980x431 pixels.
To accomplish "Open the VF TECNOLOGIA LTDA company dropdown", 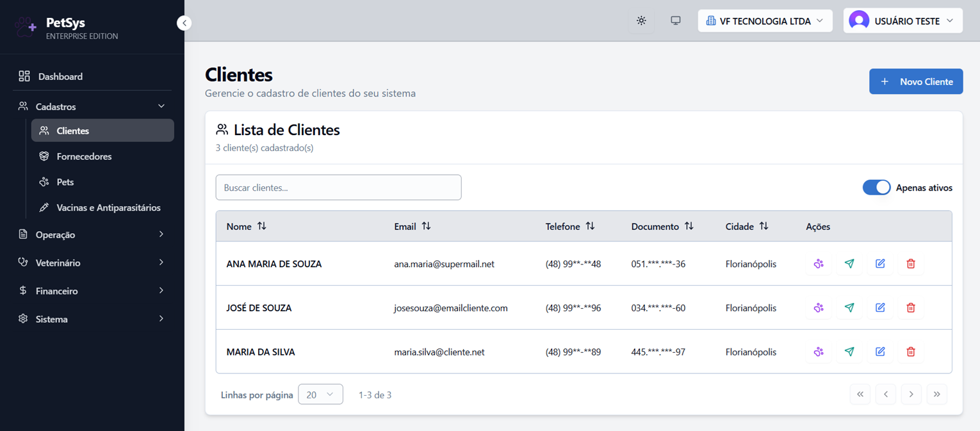I will [765, 21].
